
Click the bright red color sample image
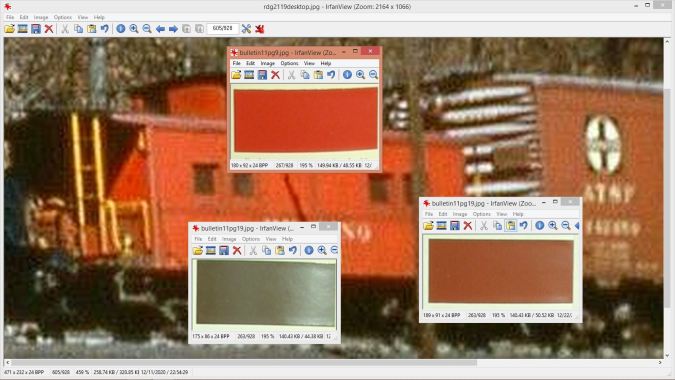coord(306,120)
